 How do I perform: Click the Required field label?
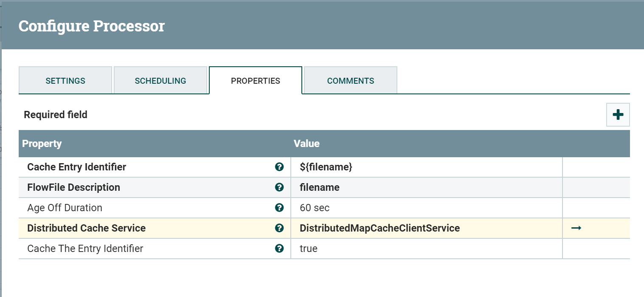pyautogui.click(x=55, y=114)
